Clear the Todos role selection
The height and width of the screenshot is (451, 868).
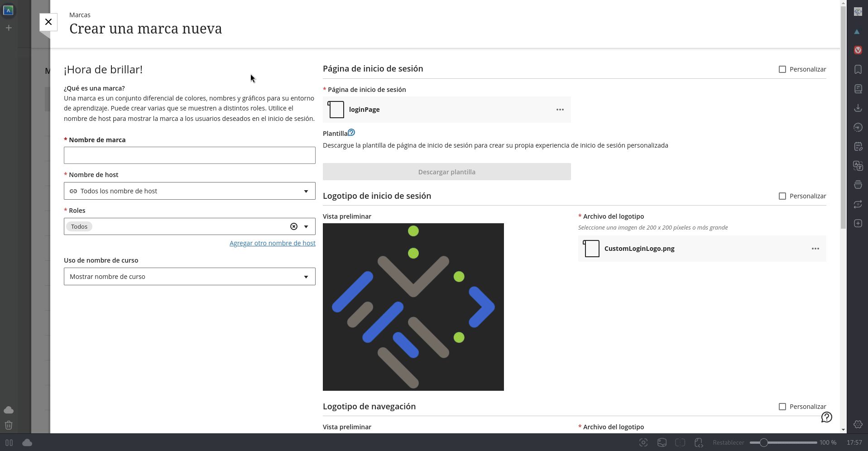294,226
